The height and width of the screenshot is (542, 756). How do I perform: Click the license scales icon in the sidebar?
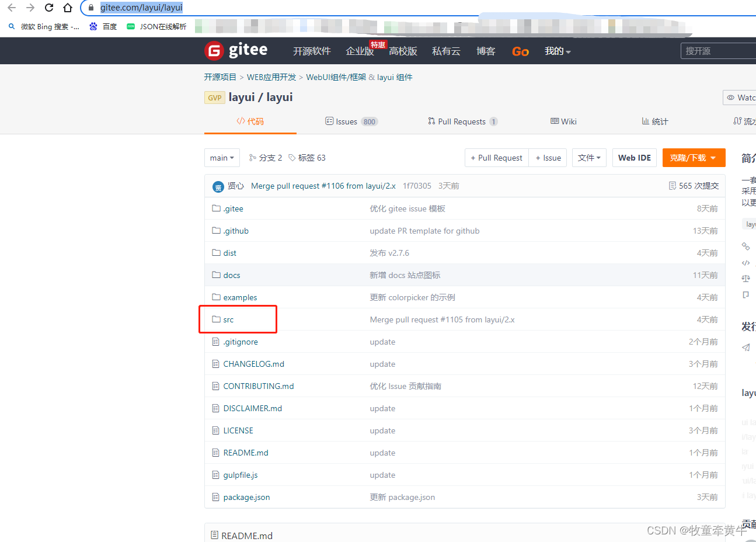click(x=747, y=279)
